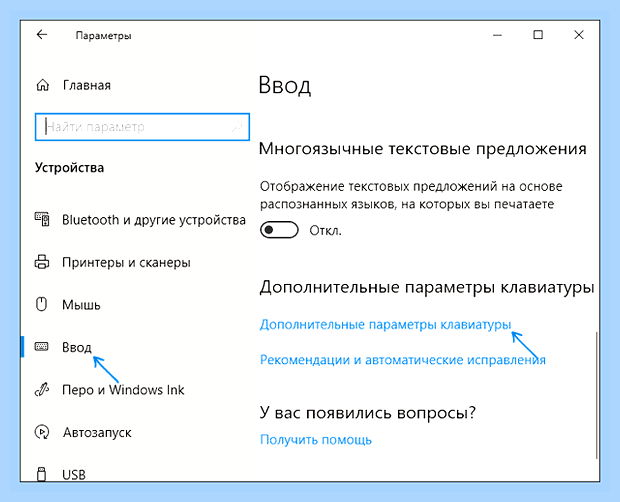The image size is (620, 502).
Task: Click the autoplay icon beside Автозапуск
Action: (x=42, y=432)
